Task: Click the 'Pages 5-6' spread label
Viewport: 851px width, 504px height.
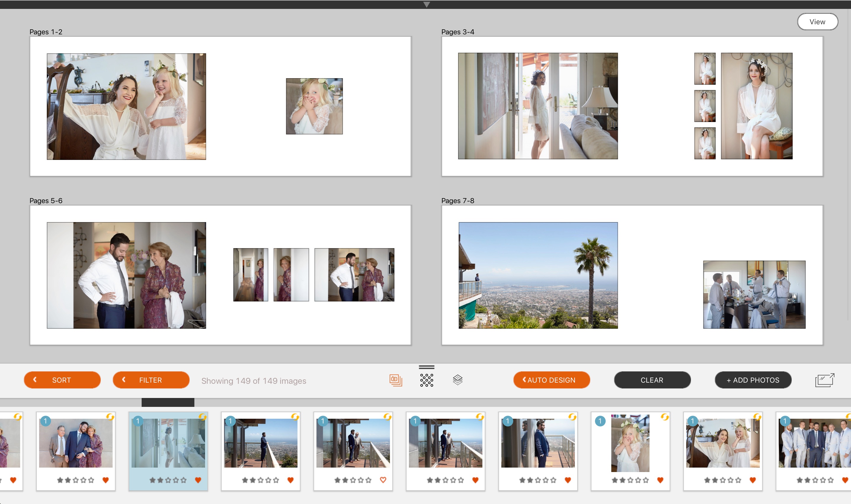Action: click(x=46, y=201)
